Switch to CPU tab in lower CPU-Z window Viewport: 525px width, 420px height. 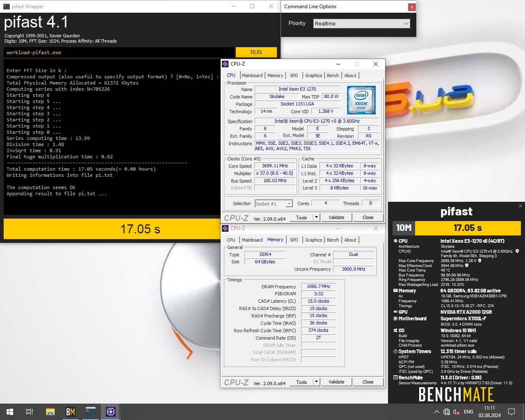[x=231, y=240]
